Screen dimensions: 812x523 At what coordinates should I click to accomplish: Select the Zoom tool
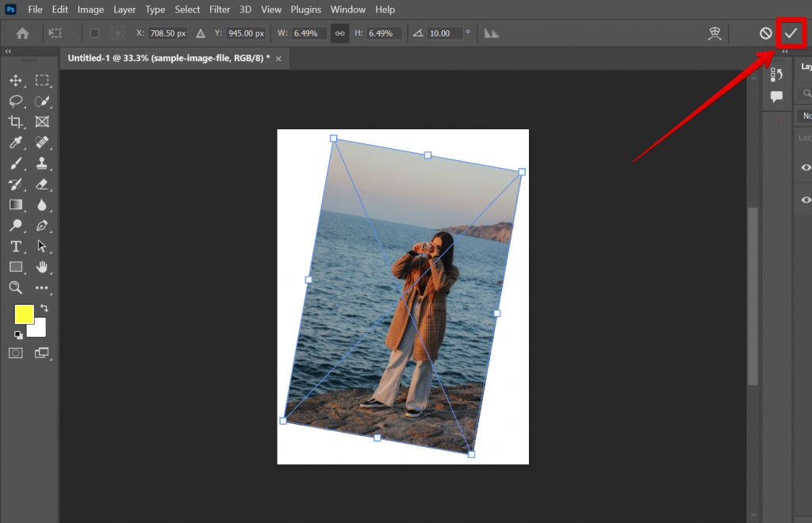pyautogui.click(x=16, y=288)
